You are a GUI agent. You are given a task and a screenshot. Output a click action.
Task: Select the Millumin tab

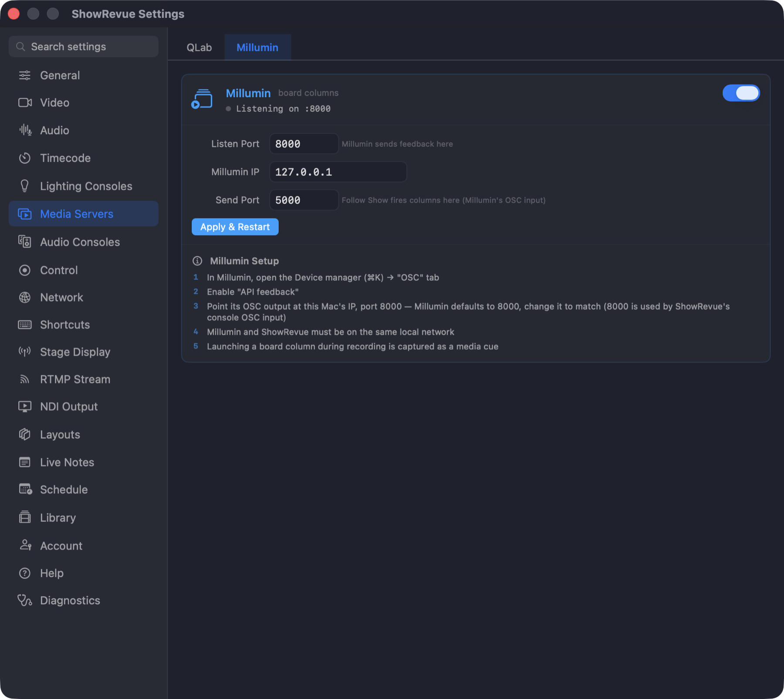pos(257,48)
